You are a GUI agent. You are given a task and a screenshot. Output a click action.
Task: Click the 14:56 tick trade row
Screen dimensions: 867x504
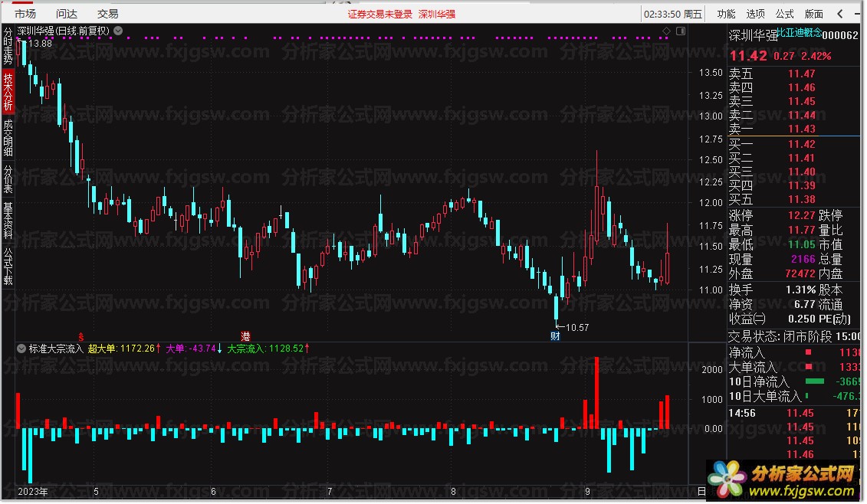(793, 414)
